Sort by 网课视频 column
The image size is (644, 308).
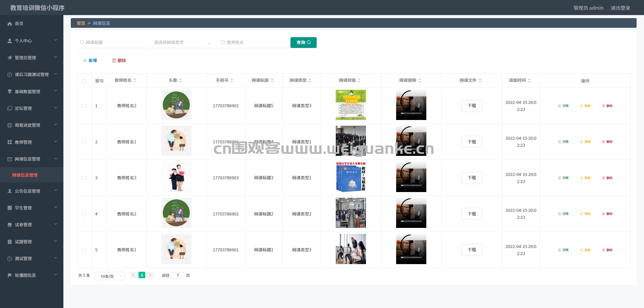420,80
